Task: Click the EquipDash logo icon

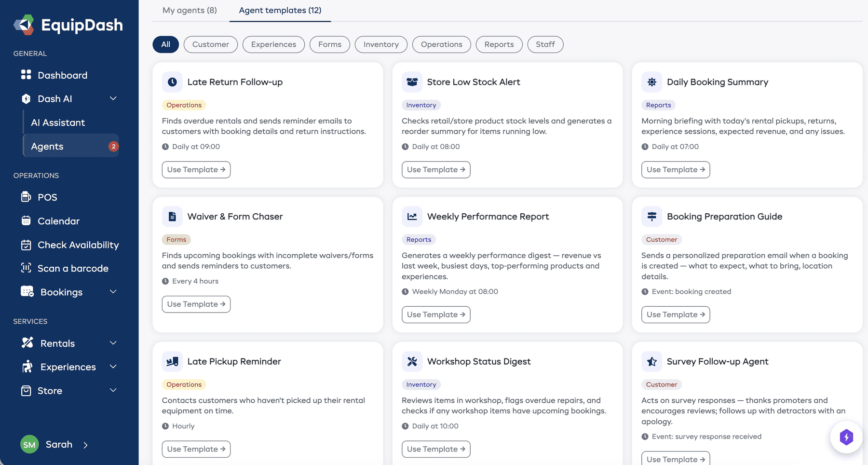Action: pyautogui.click(x=24, y=25)
